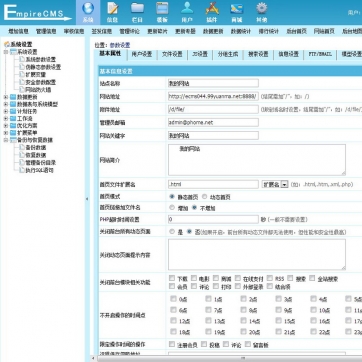Expand the 扩展菜单 tree node

(6, 133)
